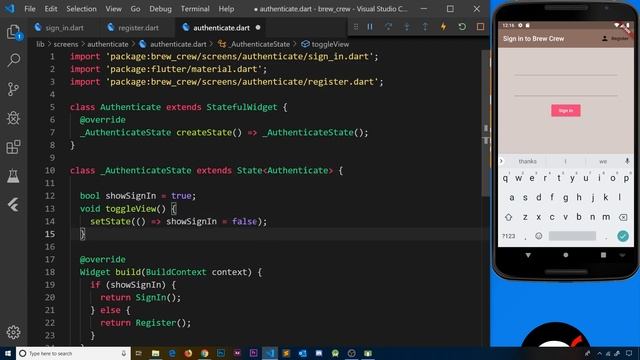Stop debugging with red square
640x360 pixels.
point(480,27)
